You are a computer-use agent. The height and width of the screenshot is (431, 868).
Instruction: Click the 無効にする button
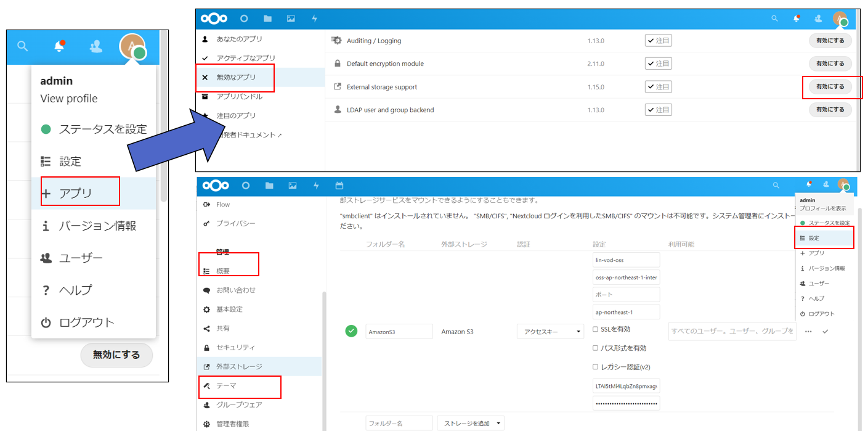pos(116,355)
